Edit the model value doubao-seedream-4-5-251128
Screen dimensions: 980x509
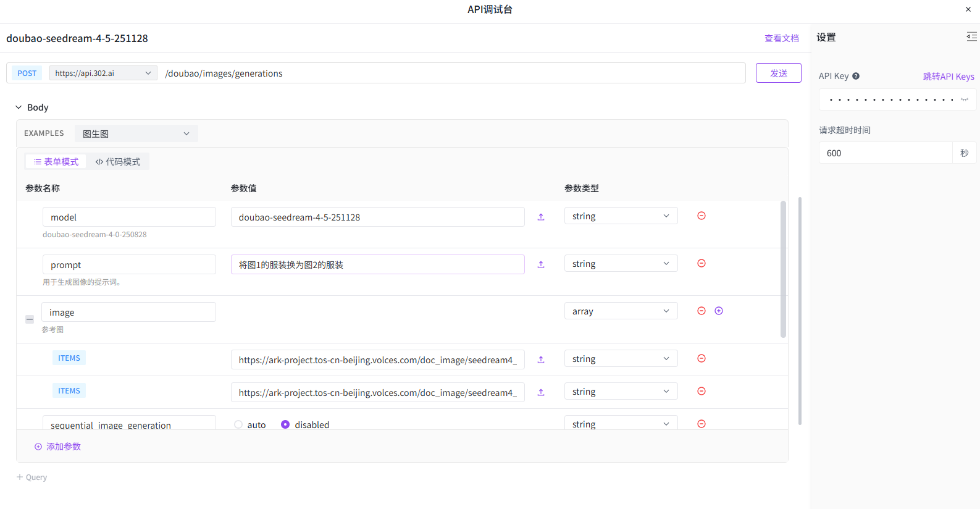[x=378, y=217]
